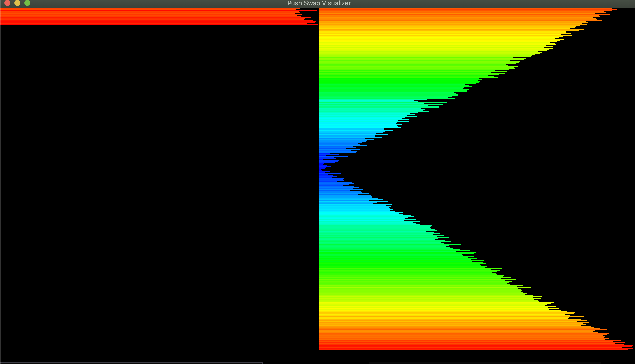Click the top orange band of right stack
Image resolution: width=635 pixels, height=364 pixels.
(450, 15)
